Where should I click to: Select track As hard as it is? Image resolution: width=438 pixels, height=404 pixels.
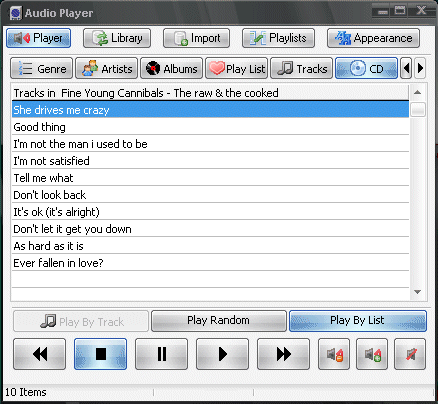pyautogui.click(x=210, y=246)
